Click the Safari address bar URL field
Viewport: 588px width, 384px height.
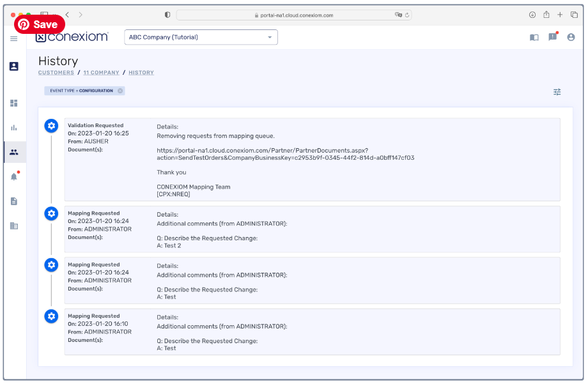tap(294, 15)
